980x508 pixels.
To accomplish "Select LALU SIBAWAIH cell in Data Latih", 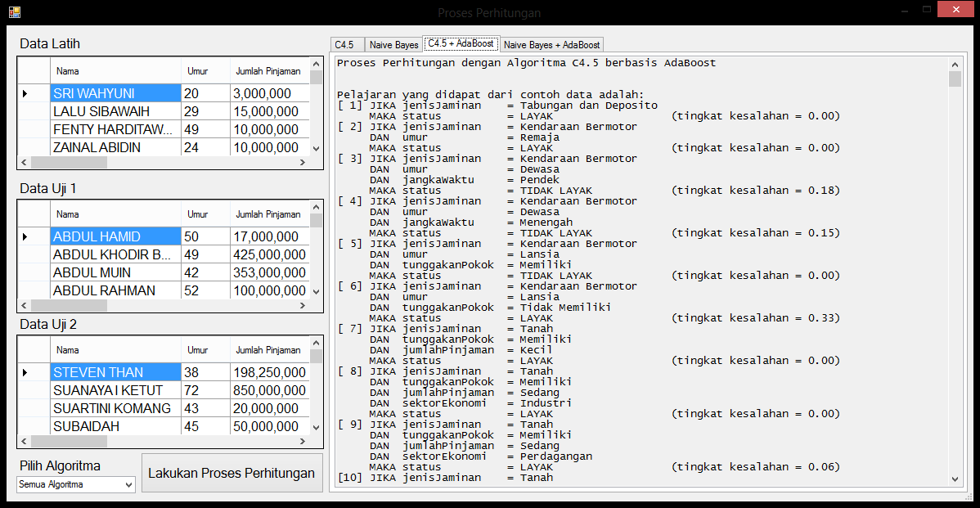I will tap(115, 111).
